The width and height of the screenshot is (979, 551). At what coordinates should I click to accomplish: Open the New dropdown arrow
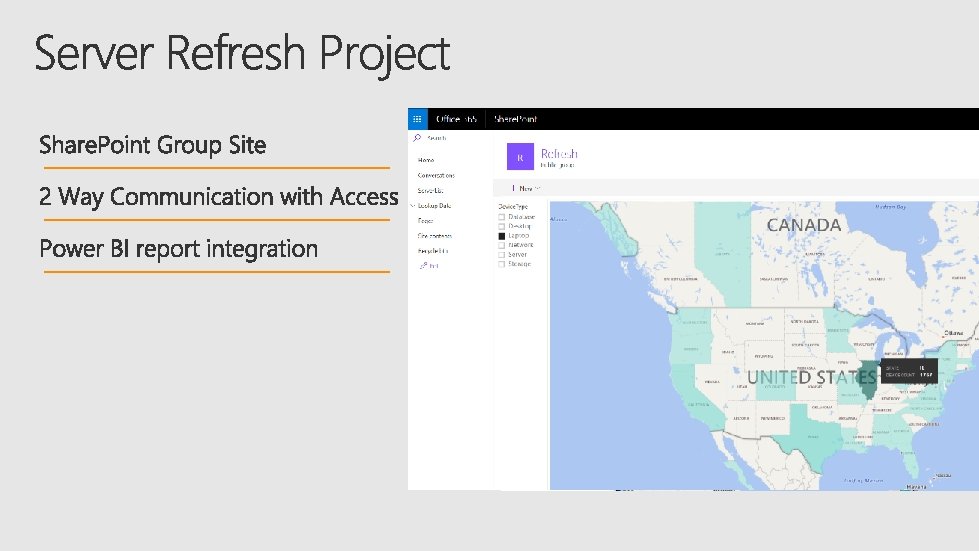[x=538, y=187]
